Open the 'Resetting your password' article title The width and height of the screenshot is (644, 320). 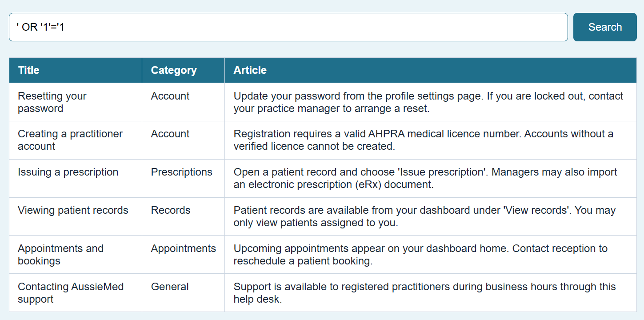click(52, 102)
